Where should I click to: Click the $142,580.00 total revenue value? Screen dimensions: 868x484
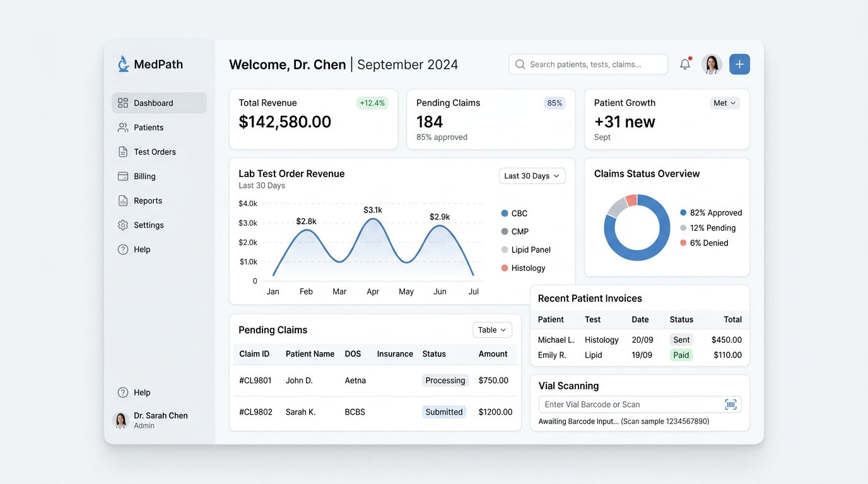[x=285, y=122]
